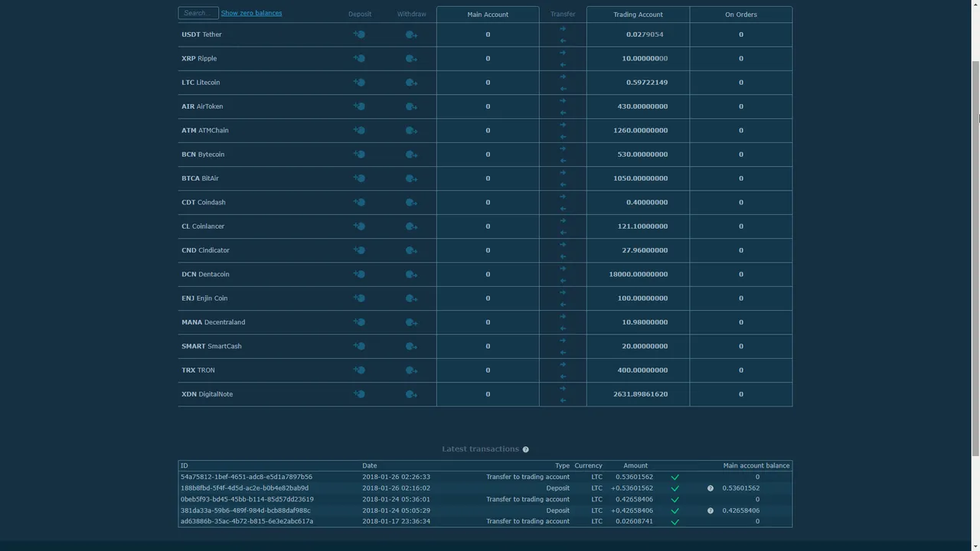Focus the currency Search field
This screenshot has width=980, height=551.
[198, 13]
